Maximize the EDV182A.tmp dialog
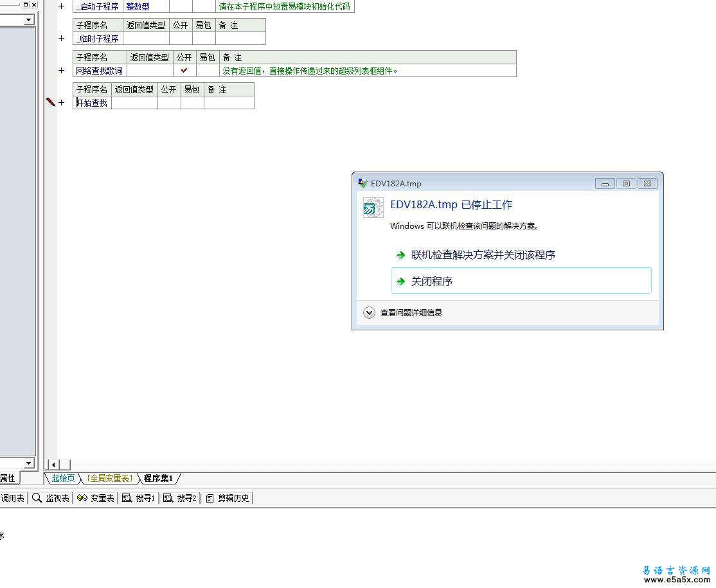Image resolution: width=716 pixels, height=588 pixels. click(626, 184)
